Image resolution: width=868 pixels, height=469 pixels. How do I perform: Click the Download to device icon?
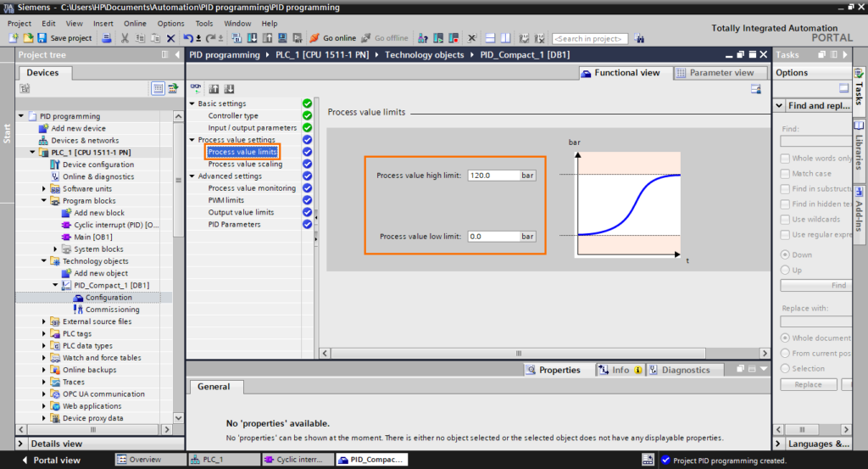tap(252, 38)
